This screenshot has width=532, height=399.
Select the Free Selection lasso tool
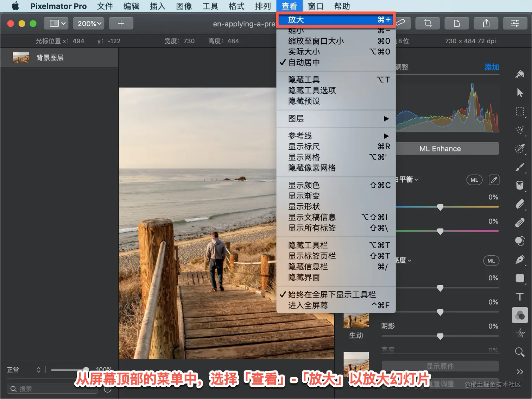pos(520,130)
